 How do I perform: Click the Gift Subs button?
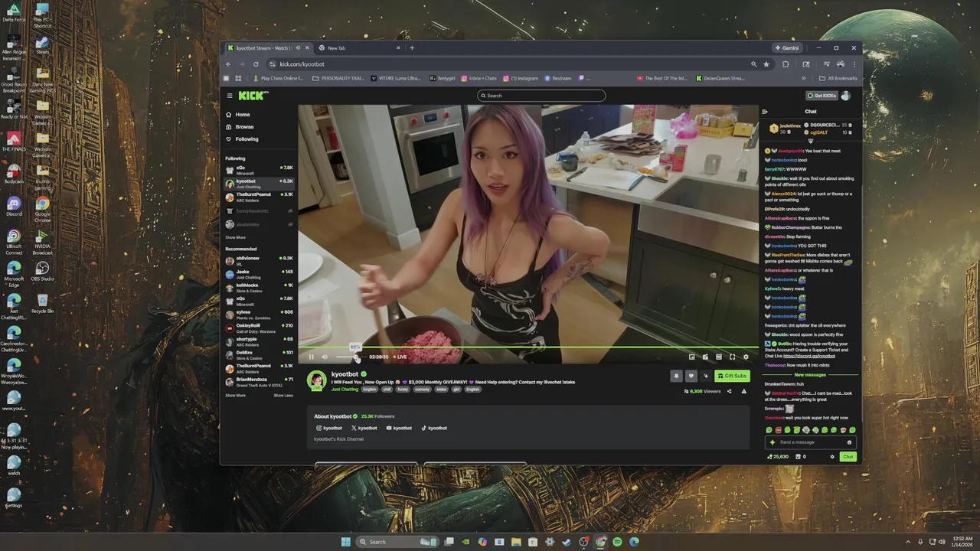pyautogui.click(x=732, y=376)
